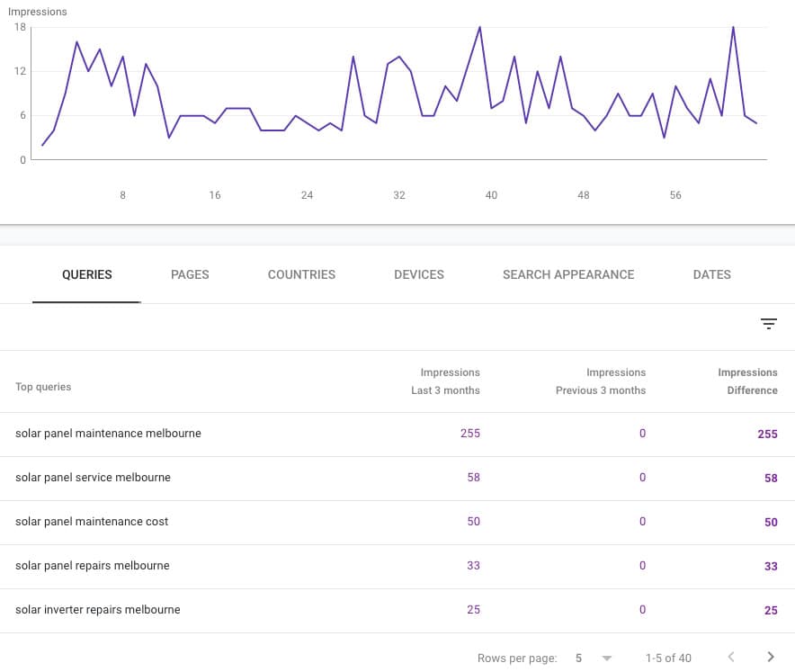
Task: Click Previous 3 months 0 for maintenance melbourne
Action: coord(642,434)
